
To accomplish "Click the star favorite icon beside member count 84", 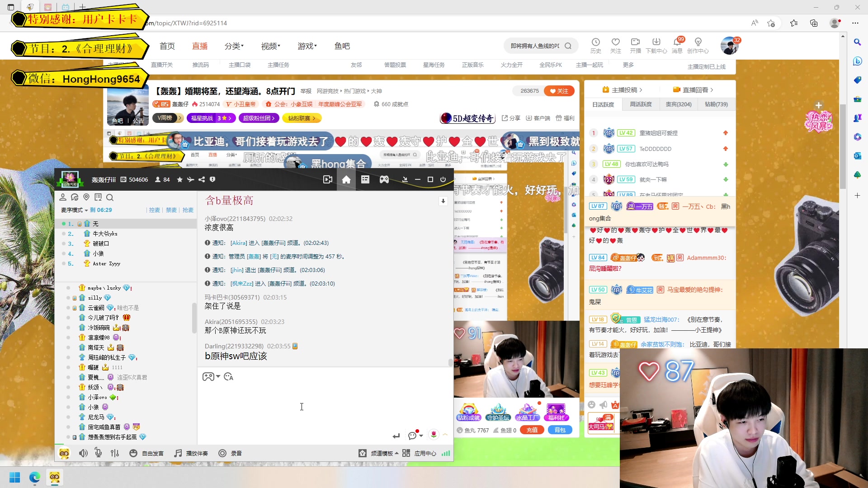I will click(180, 179).
